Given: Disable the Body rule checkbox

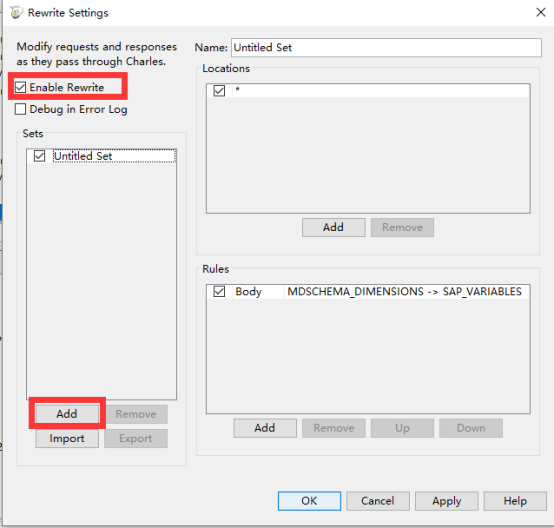Looking at the screenshot, I should [x=219, y=292].
